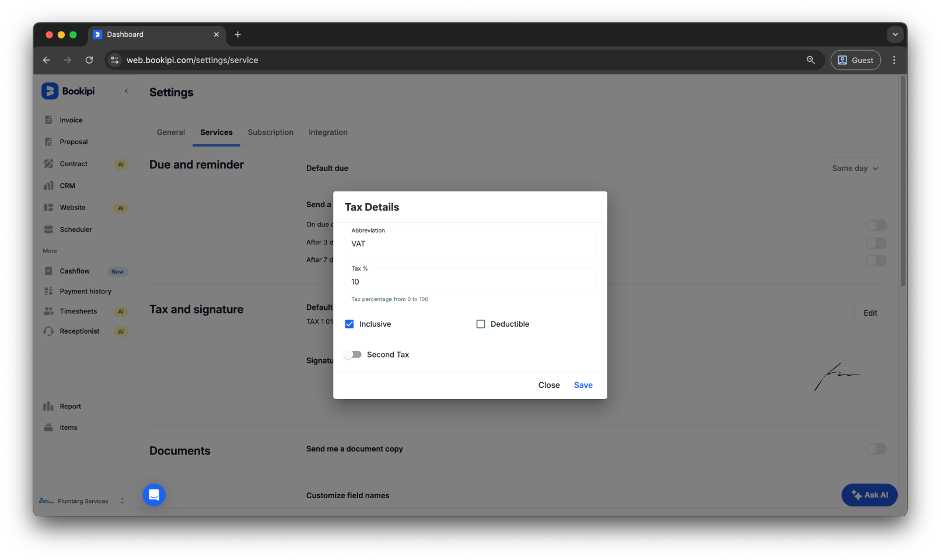Open the Same day due date dropdown
941x560 pixels.
point(855,168)
